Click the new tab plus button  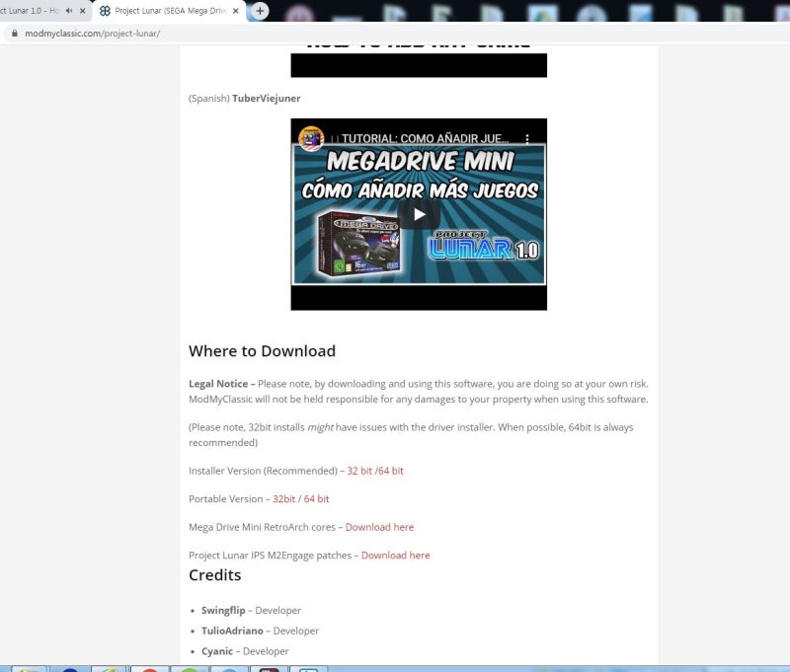pos(260,11)
